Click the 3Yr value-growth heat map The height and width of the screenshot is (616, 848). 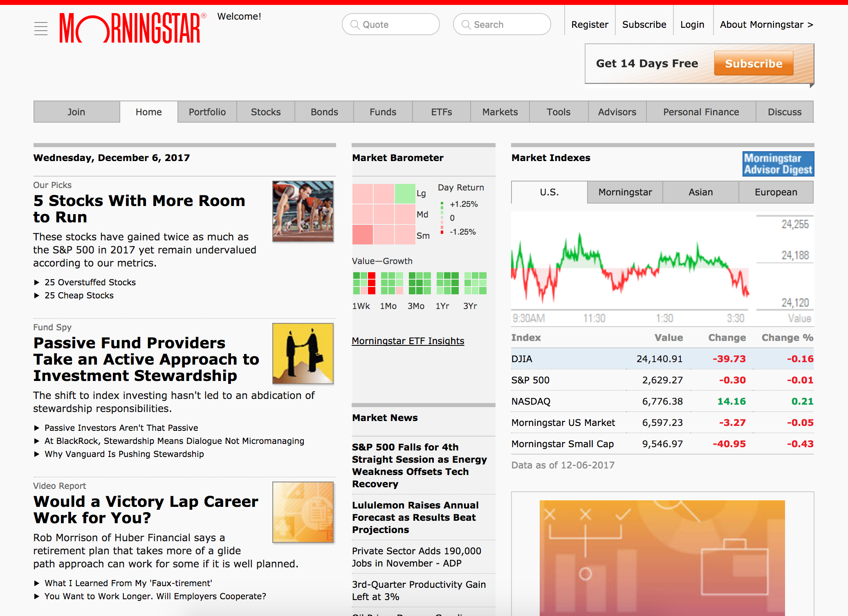click(475, 283)
